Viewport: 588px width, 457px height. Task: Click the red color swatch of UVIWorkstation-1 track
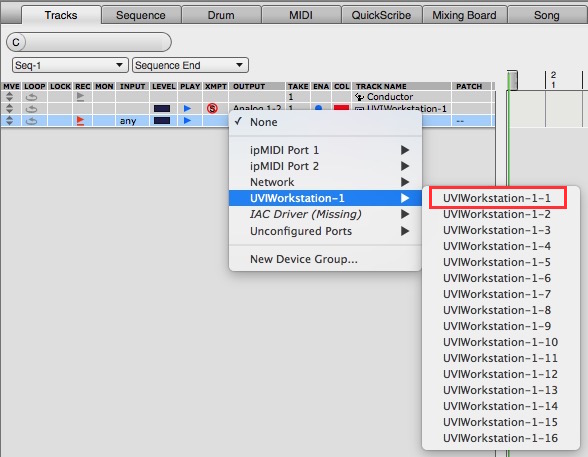click(x=341, y=108)
